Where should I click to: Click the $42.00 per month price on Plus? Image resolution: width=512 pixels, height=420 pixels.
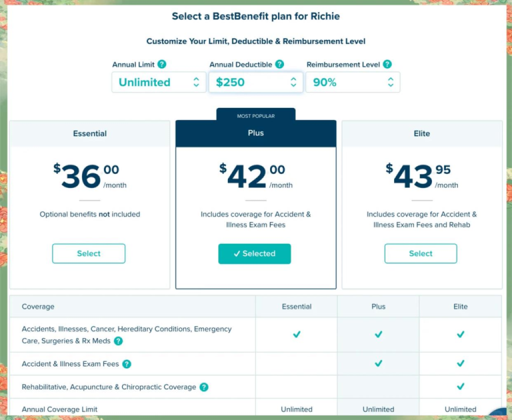(256, 177)
